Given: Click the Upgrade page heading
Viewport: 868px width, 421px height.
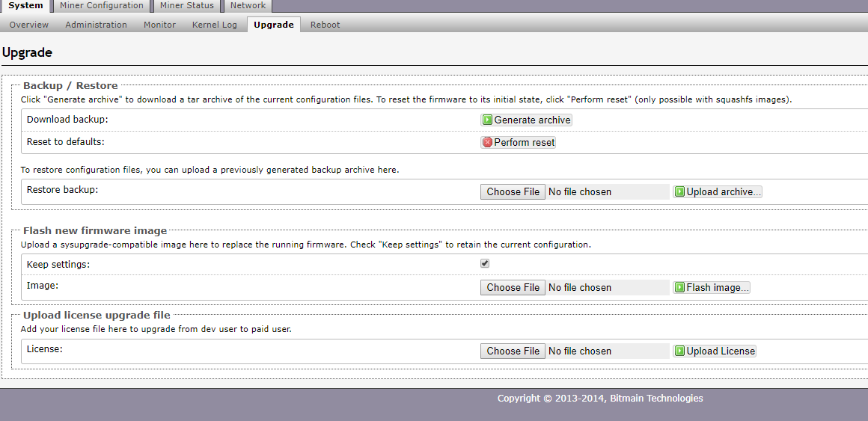Looking at the screenshot, I should (x=27, y=53).
